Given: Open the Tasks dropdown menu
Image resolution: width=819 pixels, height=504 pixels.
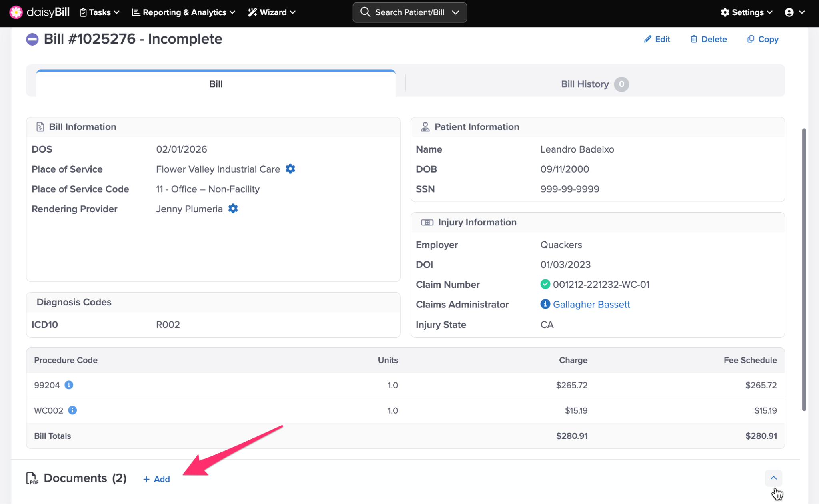Looking at the screenshot, I should coord(100,12).
